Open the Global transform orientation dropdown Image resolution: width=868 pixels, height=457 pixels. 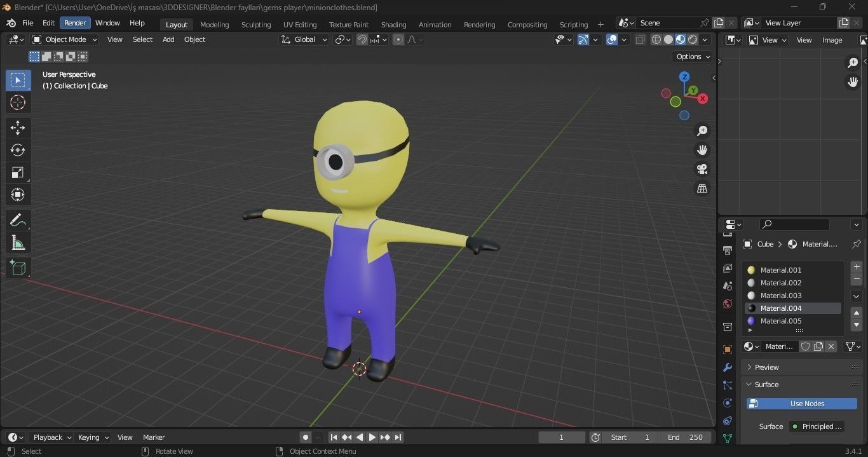coord(304,39)
